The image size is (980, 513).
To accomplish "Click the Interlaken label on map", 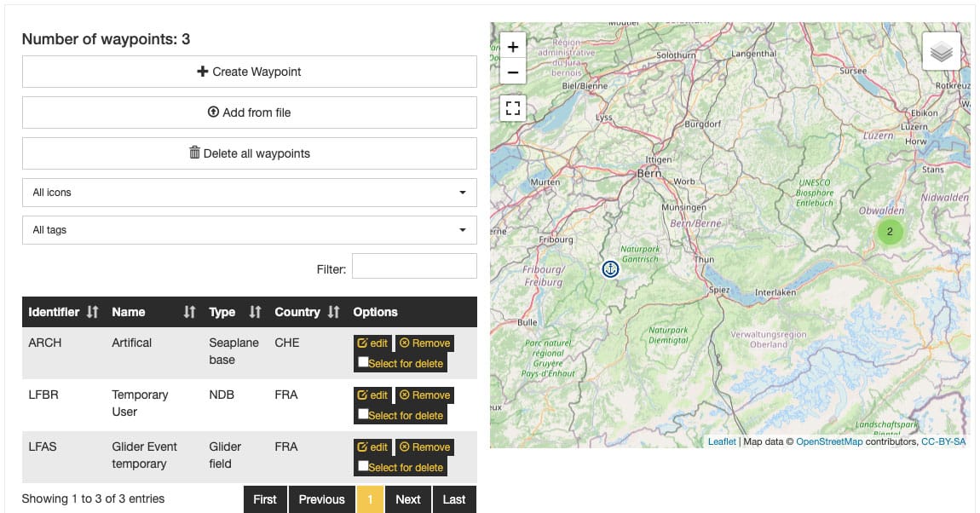I will 775,292.
